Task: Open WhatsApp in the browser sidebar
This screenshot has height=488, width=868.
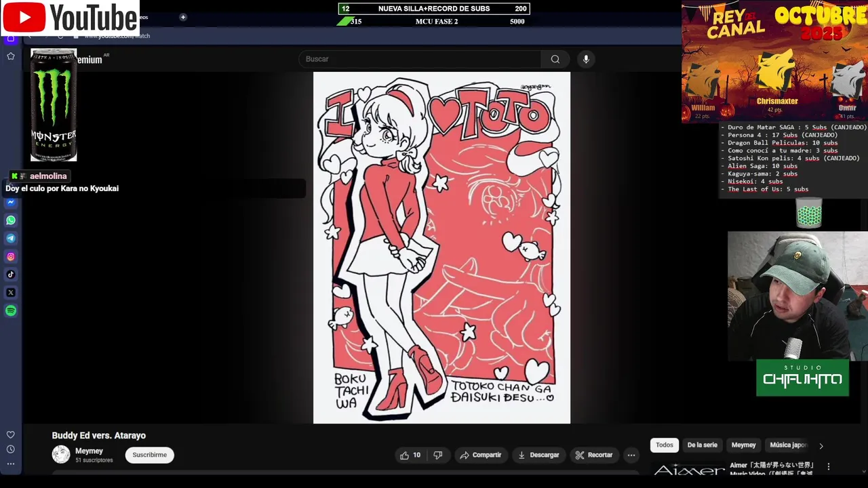Action: click(x=11, y=220)
